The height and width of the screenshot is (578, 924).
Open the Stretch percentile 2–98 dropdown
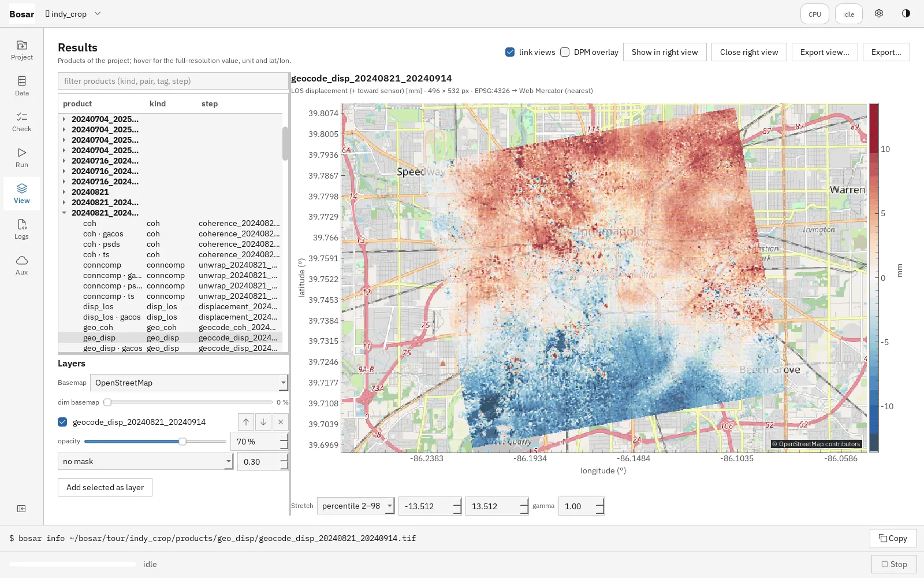click(x=356, y=506)
